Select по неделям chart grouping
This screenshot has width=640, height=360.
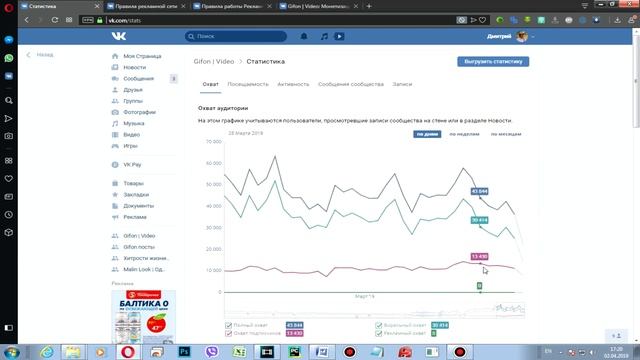pyautogui.click(x=464, y=134)
